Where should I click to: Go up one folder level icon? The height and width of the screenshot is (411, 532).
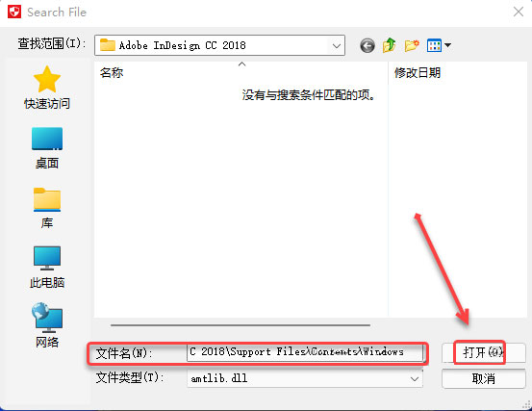point(390,45)
